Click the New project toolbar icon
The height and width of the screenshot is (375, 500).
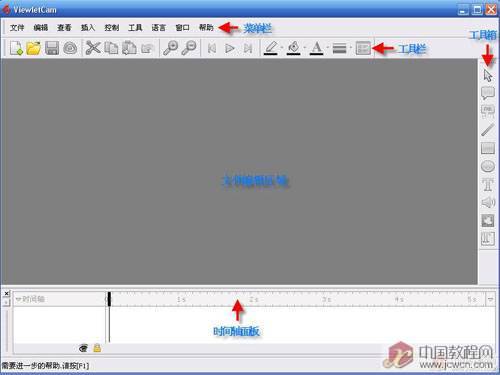point(16,48)
